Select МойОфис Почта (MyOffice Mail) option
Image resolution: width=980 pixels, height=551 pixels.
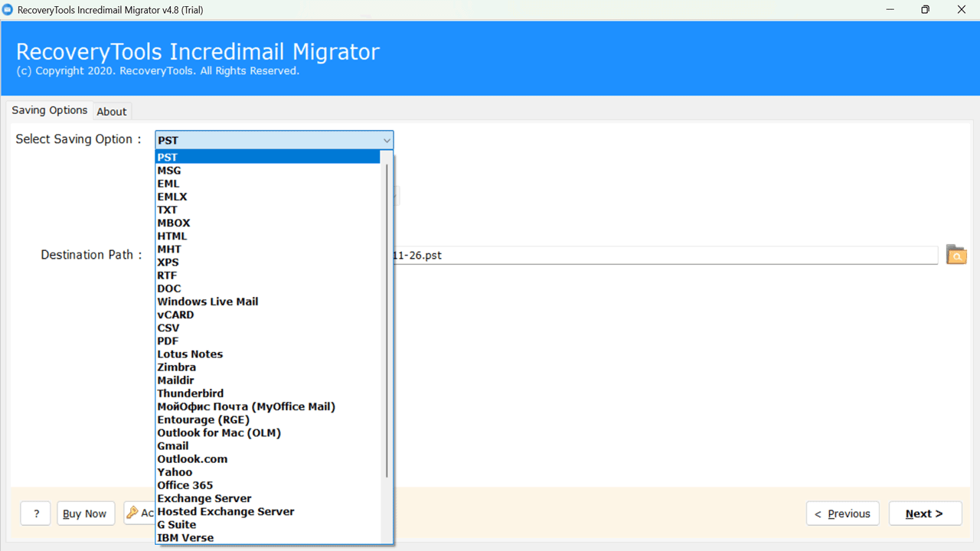tap(268, 406)
